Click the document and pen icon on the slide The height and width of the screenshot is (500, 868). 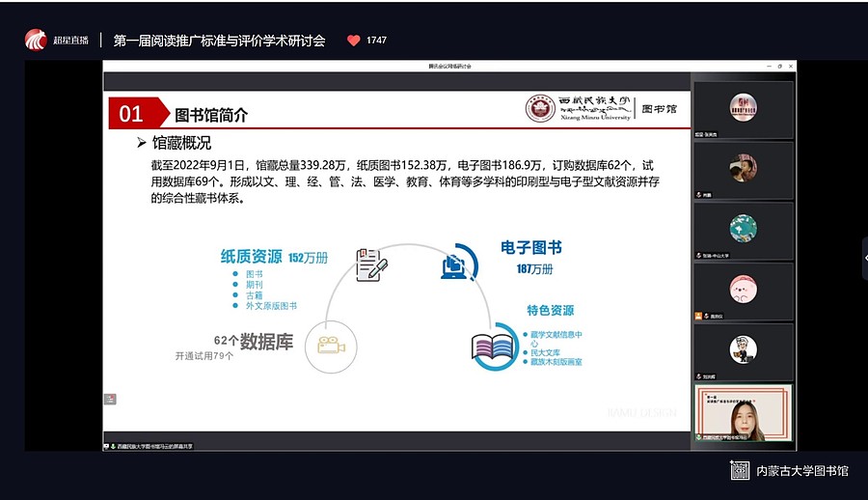371,265
